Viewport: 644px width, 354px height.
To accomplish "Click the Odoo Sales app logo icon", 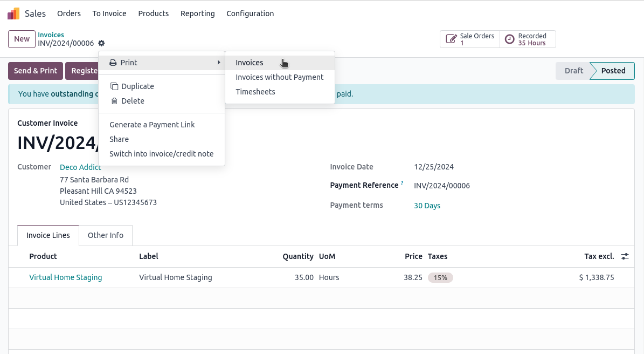I will (13, 13).
